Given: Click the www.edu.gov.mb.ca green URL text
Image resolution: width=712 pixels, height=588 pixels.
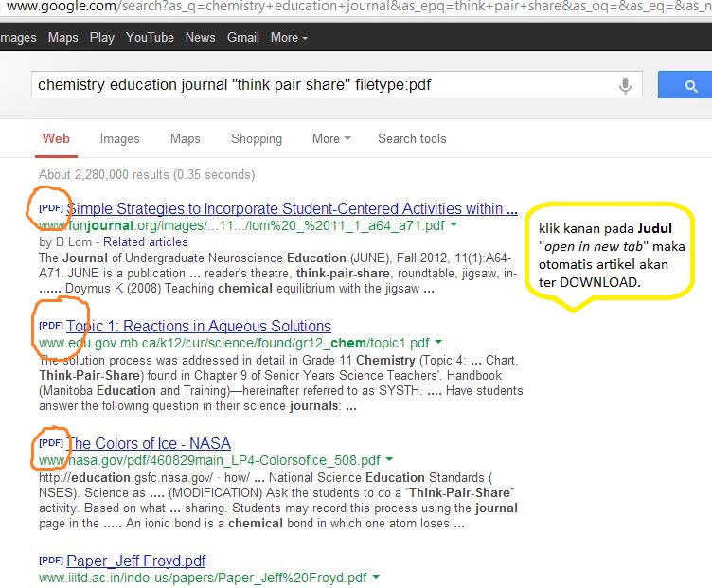Looking at the screenshot, I should (234, 343).
